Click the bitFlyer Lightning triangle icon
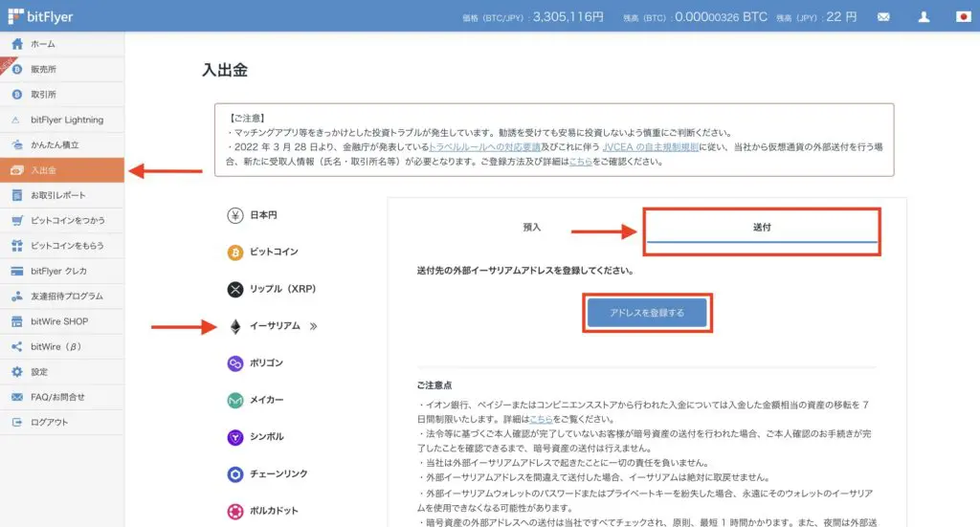980x527 pixels. click(16, 120)
